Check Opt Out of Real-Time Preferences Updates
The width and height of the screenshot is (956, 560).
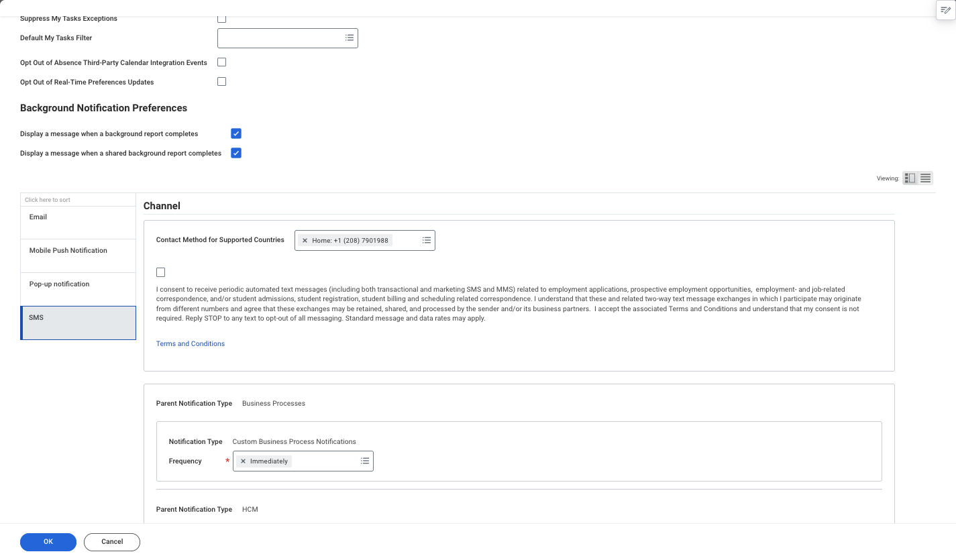coord(222,82)
